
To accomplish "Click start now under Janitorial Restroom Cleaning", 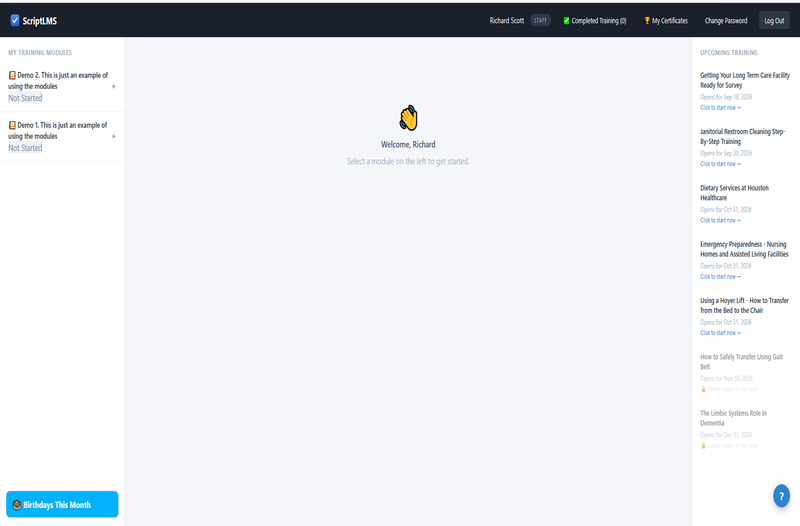I will point(720,164).
